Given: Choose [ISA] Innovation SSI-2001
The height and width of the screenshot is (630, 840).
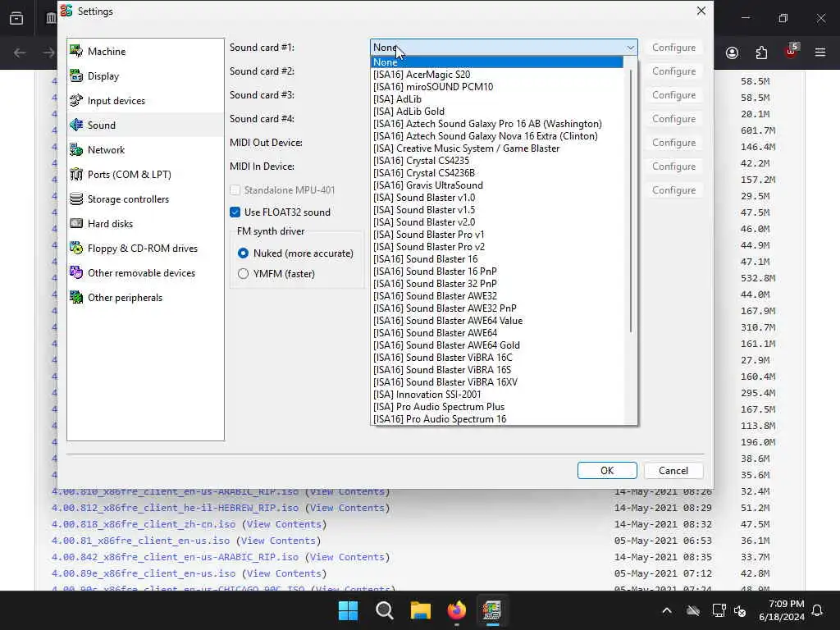Looking at the screenshot, I should (x=497, y=395).
